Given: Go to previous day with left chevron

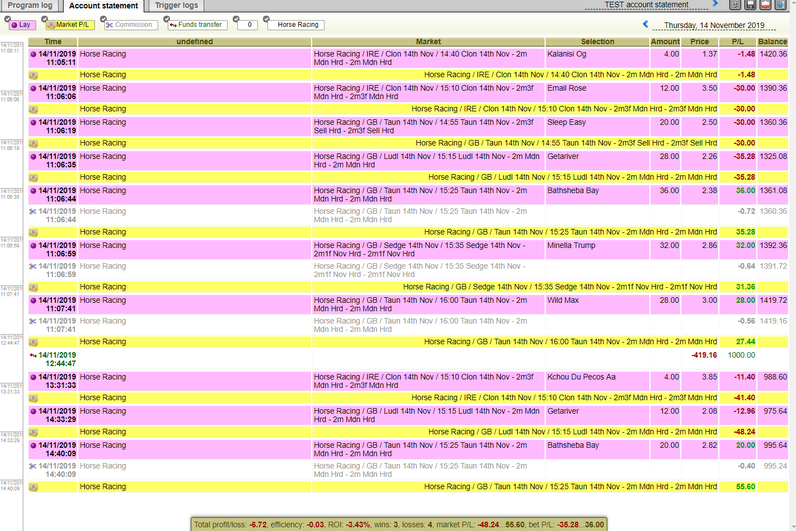Looking at the screenshot, I should [645, 24].
